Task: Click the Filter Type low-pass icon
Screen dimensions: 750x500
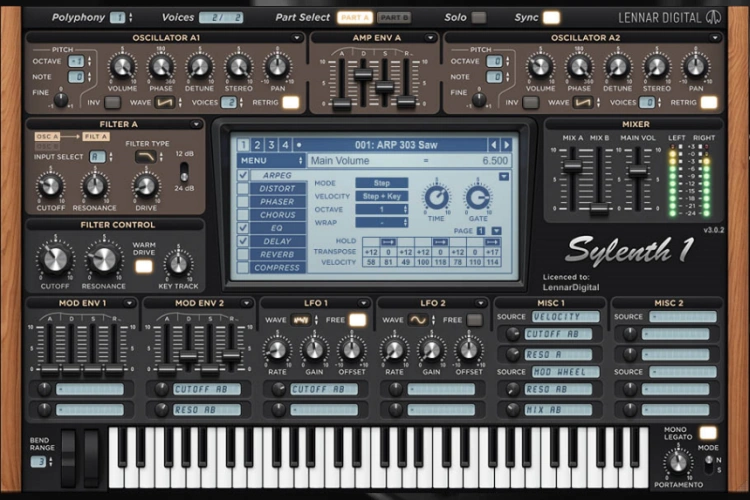Action: 145,156
